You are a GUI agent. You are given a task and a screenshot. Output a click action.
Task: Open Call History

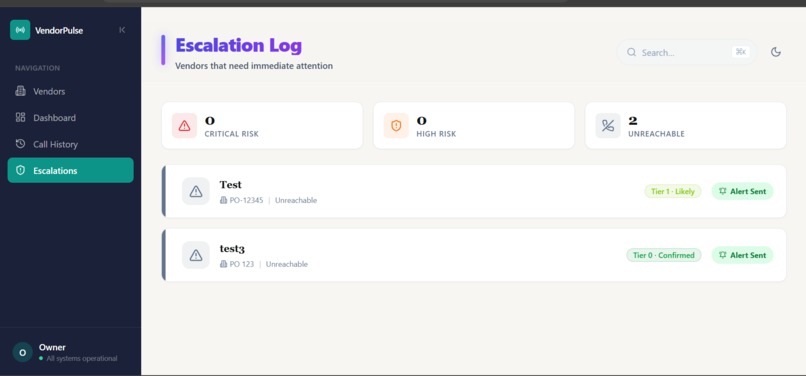tap(70, 144)
